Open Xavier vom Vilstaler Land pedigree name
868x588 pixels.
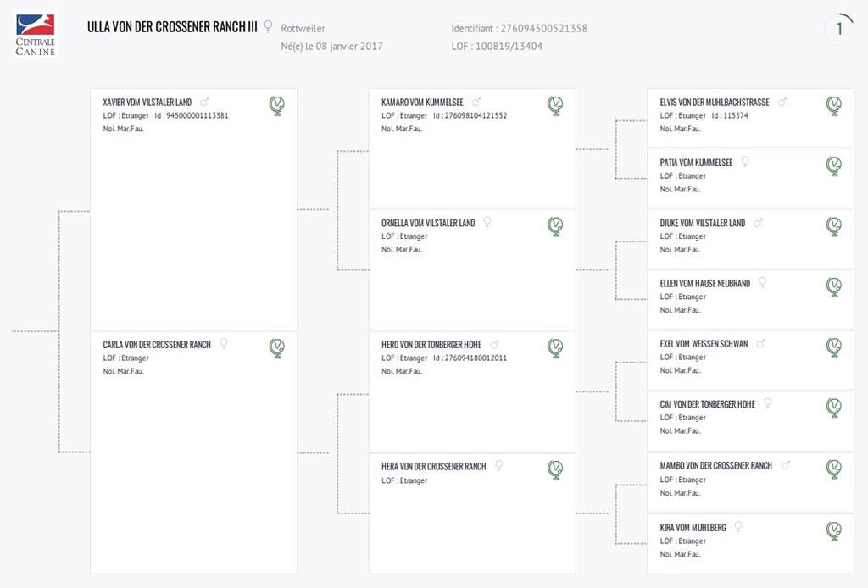[x=147, y=103]
